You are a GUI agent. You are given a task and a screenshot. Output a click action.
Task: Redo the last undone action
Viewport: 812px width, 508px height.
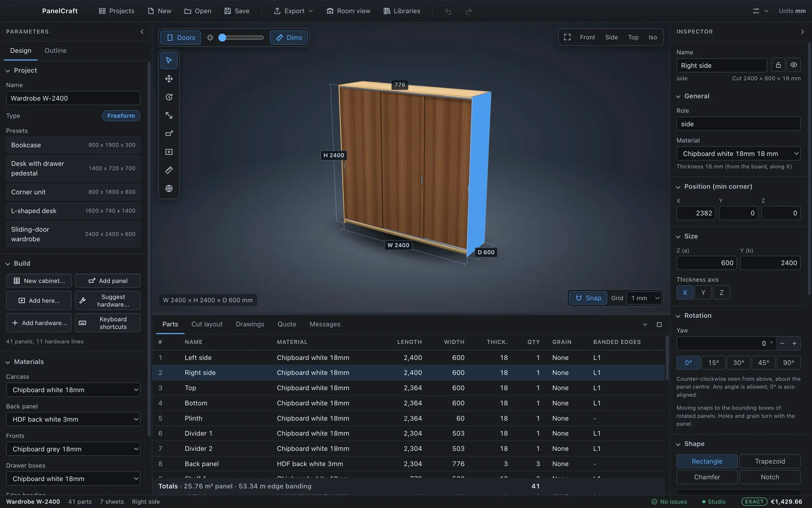[469, 11]
